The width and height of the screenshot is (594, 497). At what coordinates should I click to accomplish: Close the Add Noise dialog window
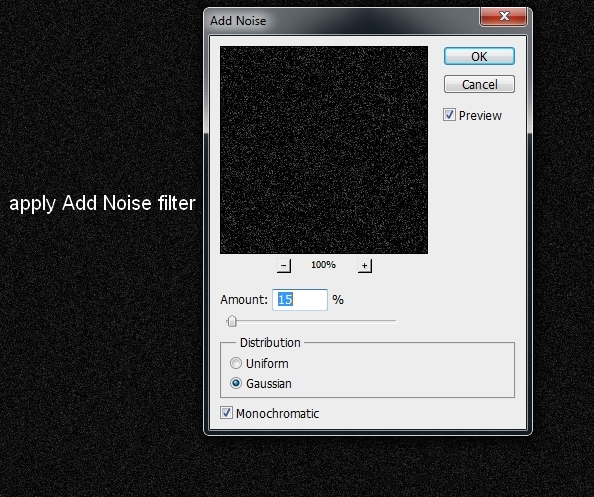pos(503,16)
